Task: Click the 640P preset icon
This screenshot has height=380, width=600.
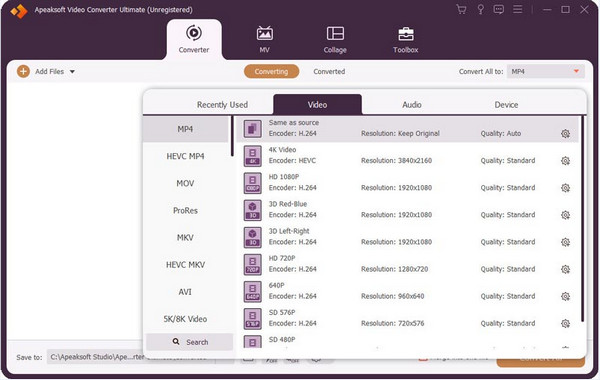Action: (253, 292)
